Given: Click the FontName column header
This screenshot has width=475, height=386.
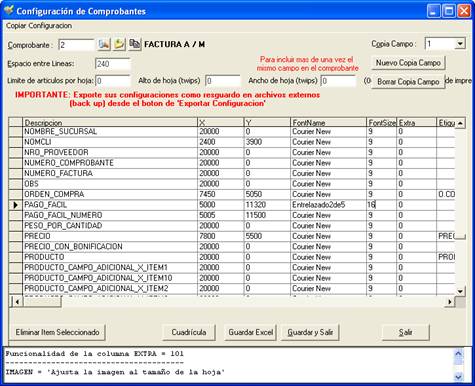Looking at the screenshot, I should (328, 122).
